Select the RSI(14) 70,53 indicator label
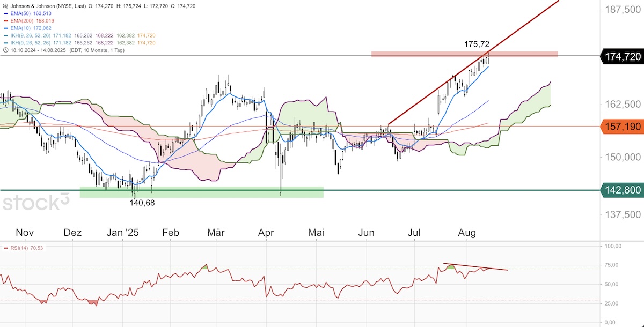 27,248
